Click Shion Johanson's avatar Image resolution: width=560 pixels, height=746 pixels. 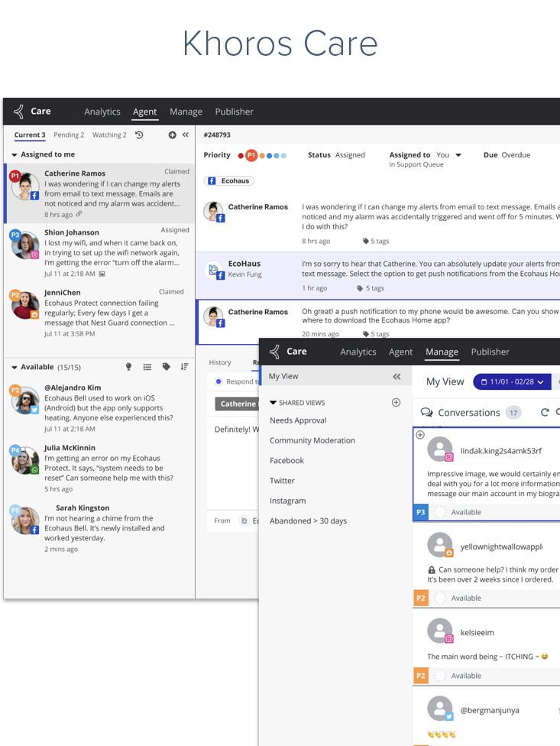(25, 245)
